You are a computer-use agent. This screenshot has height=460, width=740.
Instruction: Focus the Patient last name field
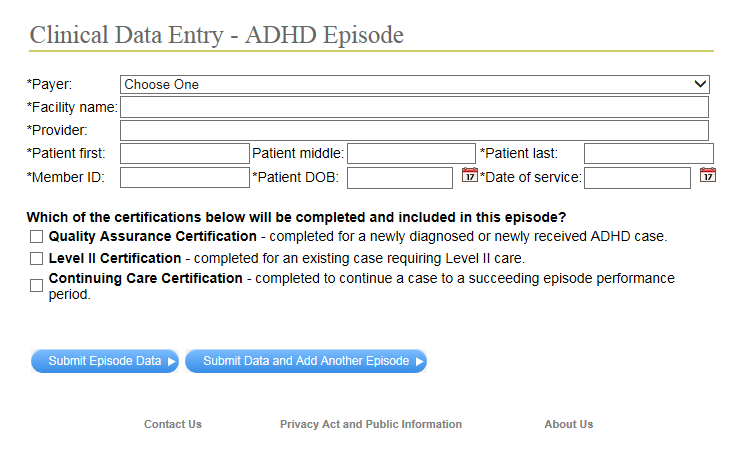[648, 153]
